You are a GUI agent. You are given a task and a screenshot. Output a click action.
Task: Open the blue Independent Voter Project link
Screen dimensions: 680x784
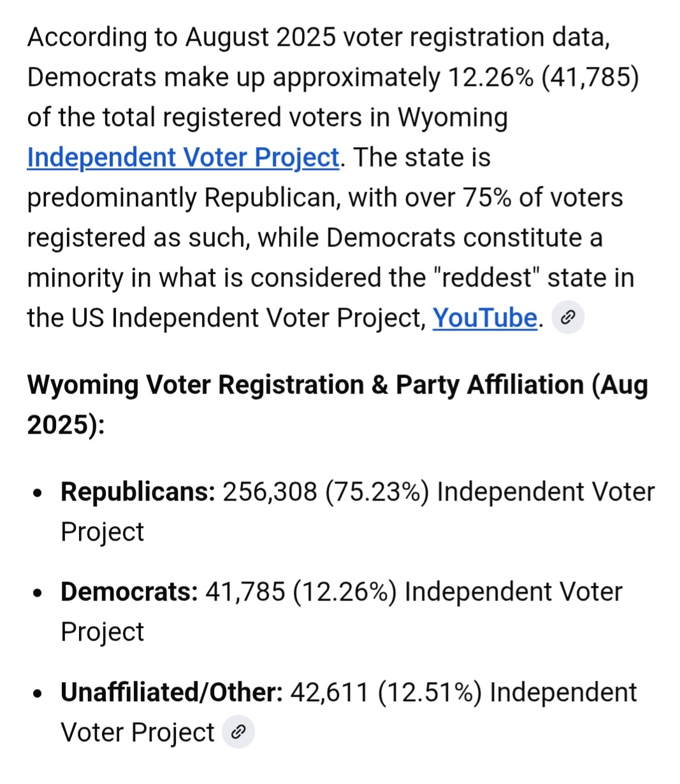coord(183,157)
